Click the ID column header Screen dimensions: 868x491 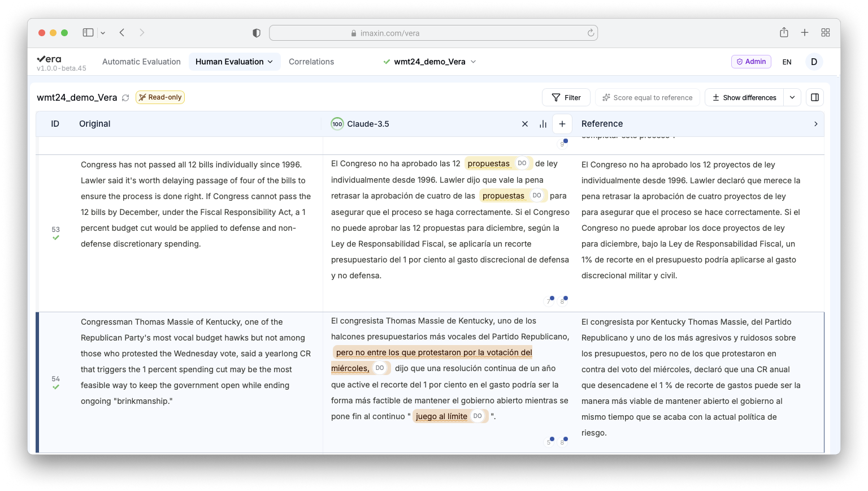(x=55, y=124)
